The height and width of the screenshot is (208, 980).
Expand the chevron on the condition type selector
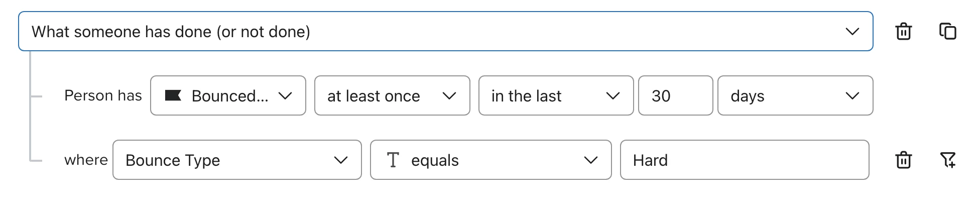pyautogui.click(x=852, y=31)
